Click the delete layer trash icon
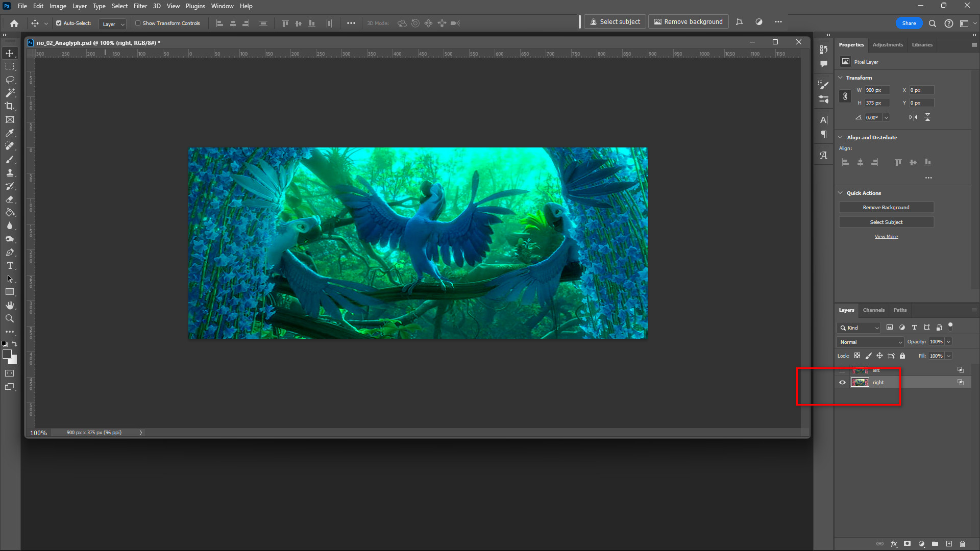Viewport: 980px width, 551px height. [962, 544]
